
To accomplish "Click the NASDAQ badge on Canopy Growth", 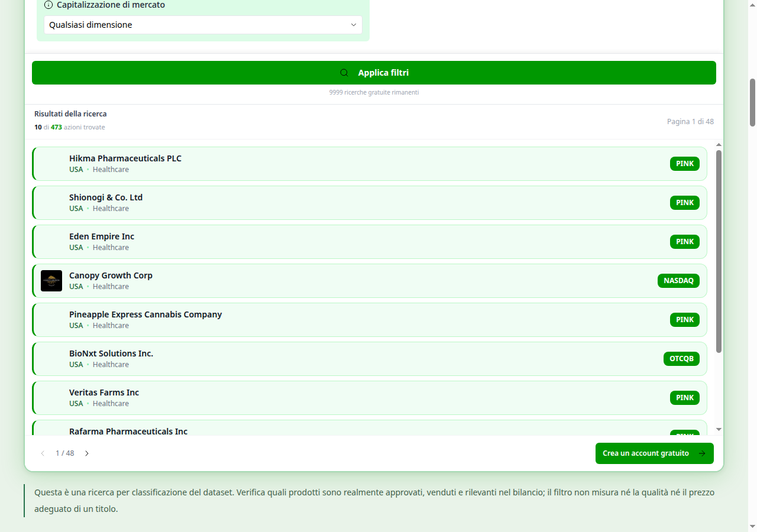I will tap(678, 281).
